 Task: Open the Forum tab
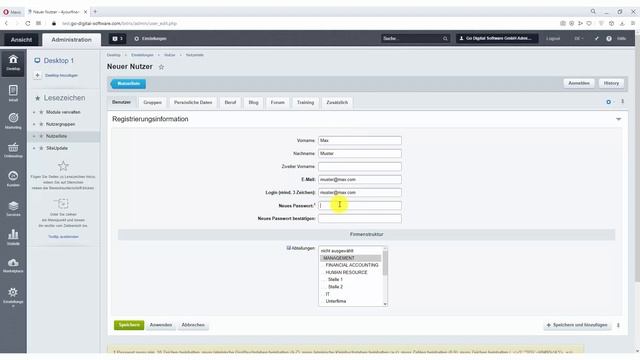point(278,102)
